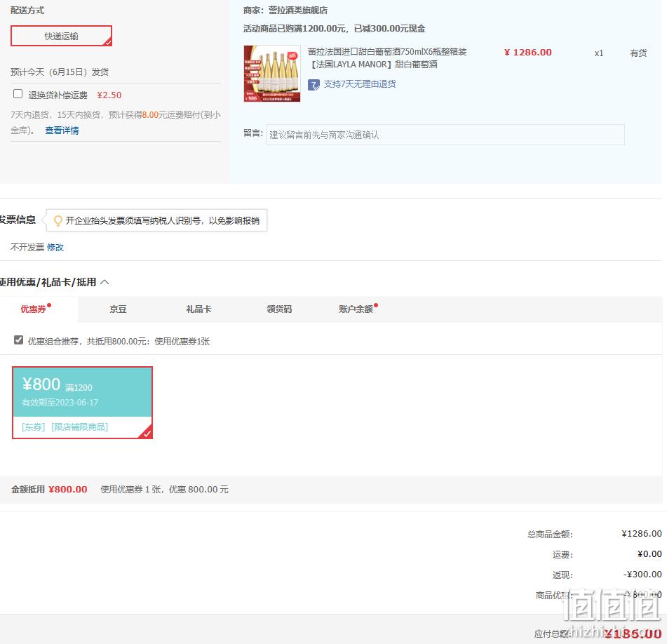Image resolution: width=667 pixels, height=644 pixels.
Task: Click the 金额抵用 ¥800.00 amount
Action: click(x=68, y=489)
